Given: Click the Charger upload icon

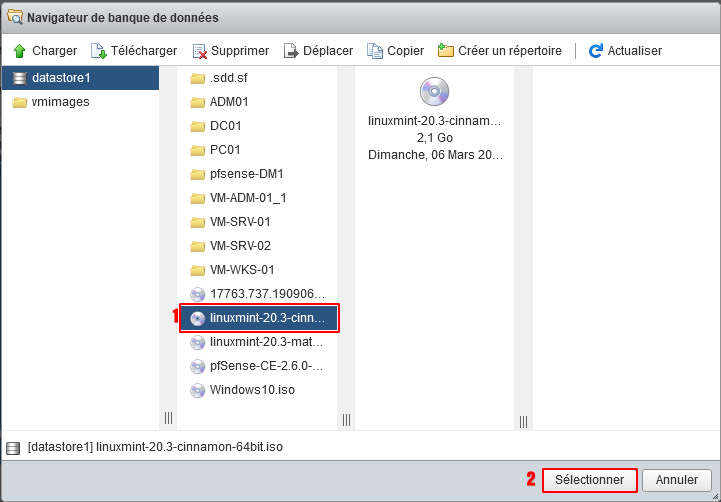Looking at the screenshot, I should pyautogui.click(x=19, y=51).
